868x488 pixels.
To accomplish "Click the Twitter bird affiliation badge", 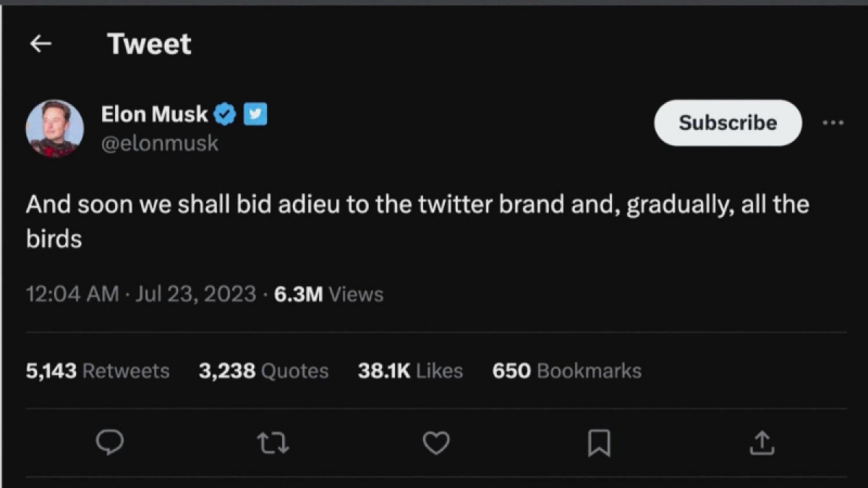I will tap(255, 114).
